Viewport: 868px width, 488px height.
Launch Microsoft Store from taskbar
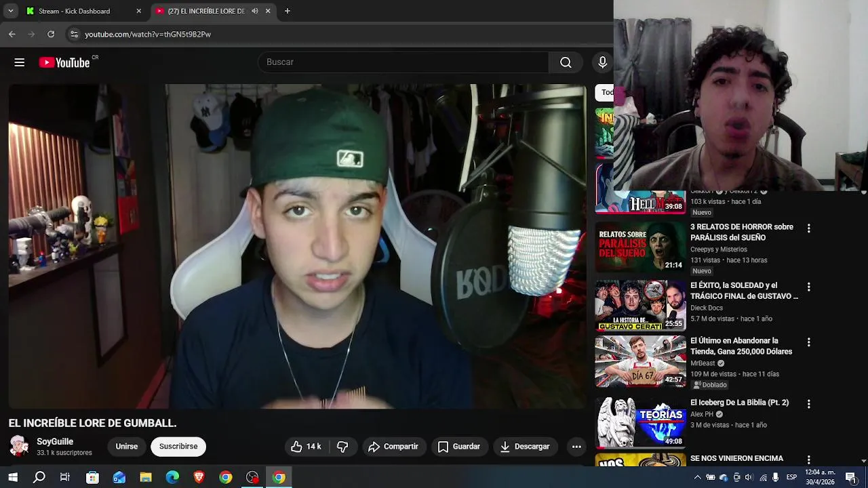click(92, 477)
